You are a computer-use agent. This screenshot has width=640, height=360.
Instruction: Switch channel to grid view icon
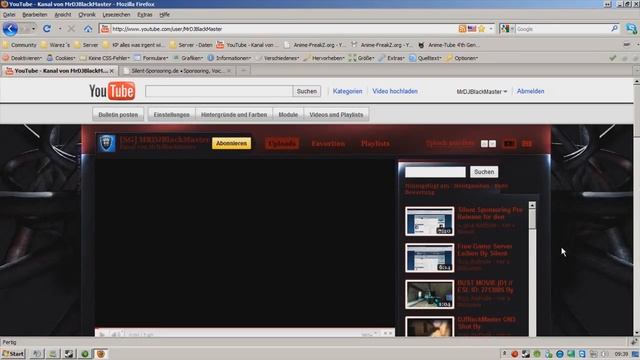pos(527,144)
